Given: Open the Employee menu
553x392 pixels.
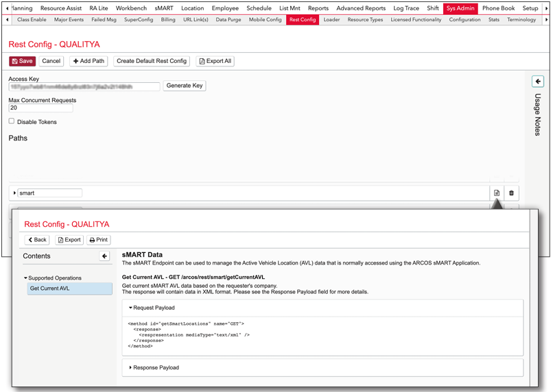Looking at the screenshot, I should click(x=225, y=8).
